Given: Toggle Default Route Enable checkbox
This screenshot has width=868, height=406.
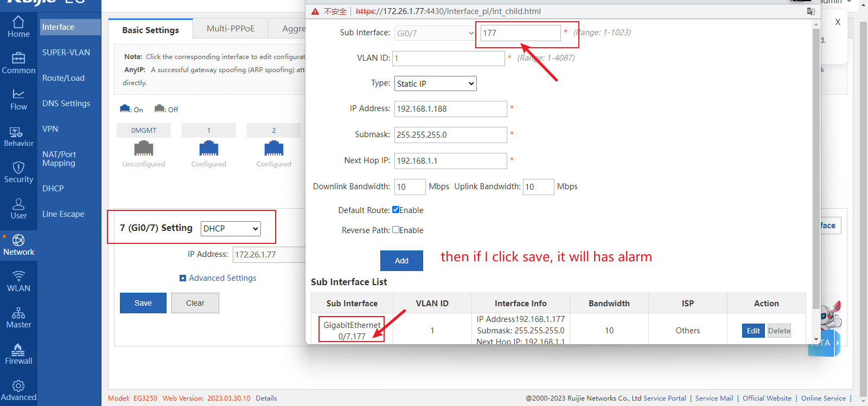Looking at the screenshot, I should 395,210.
